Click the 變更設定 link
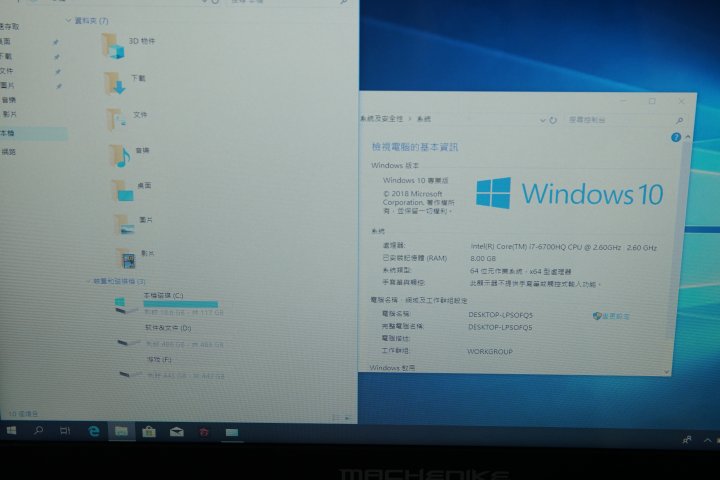Screen dimensions: 720x480 616,316
